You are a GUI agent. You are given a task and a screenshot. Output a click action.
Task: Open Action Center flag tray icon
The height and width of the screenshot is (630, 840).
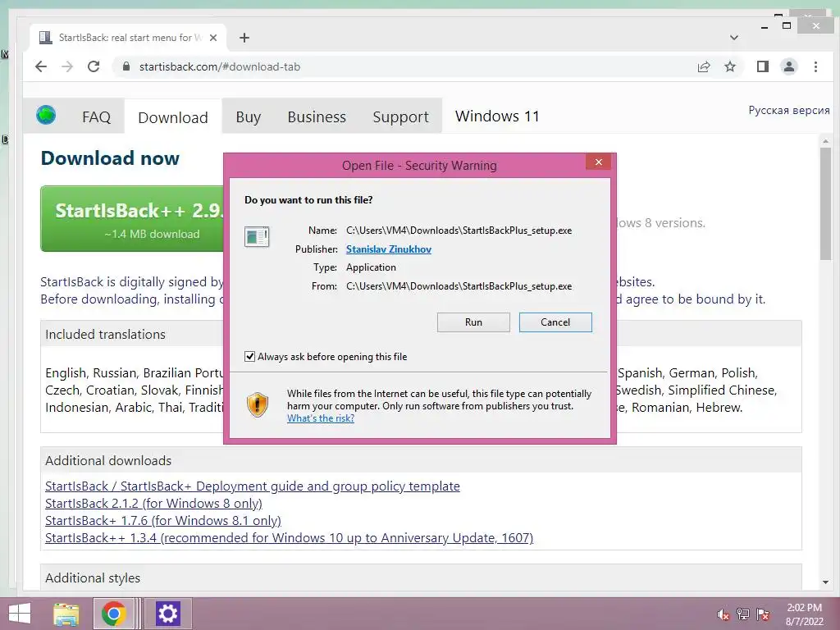click(763, 614)
